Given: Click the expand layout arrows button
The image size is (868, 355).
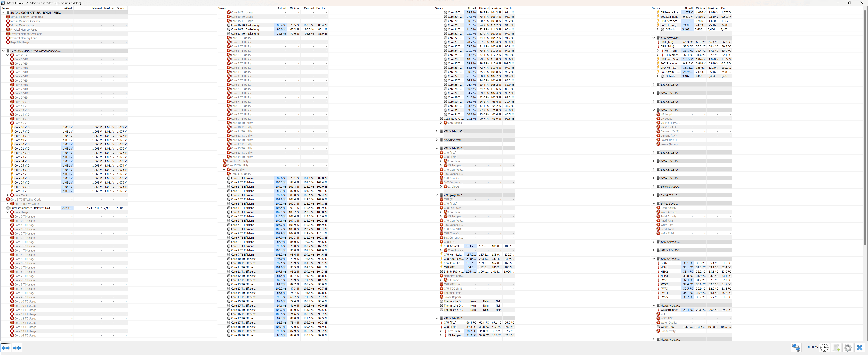Looking at the screenshot, I should 6,348.
